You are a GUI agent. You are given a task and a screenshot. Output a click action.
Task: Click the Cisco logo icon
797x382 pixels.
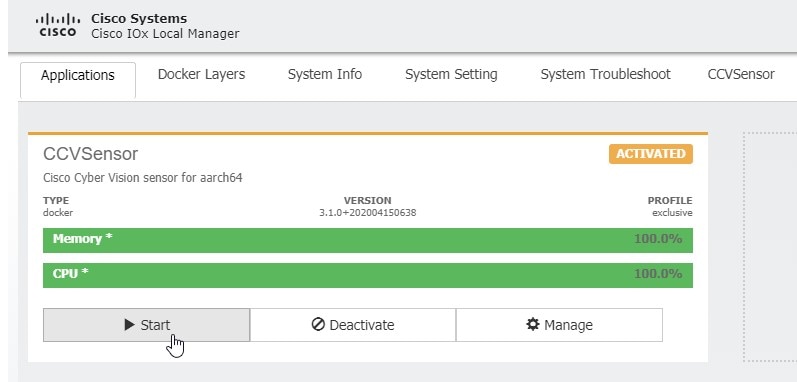click(57, 25)
